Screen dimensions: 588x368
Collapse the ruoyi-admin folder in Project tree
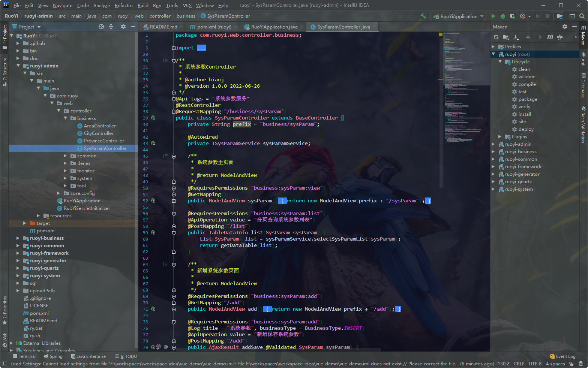point(18,66)
